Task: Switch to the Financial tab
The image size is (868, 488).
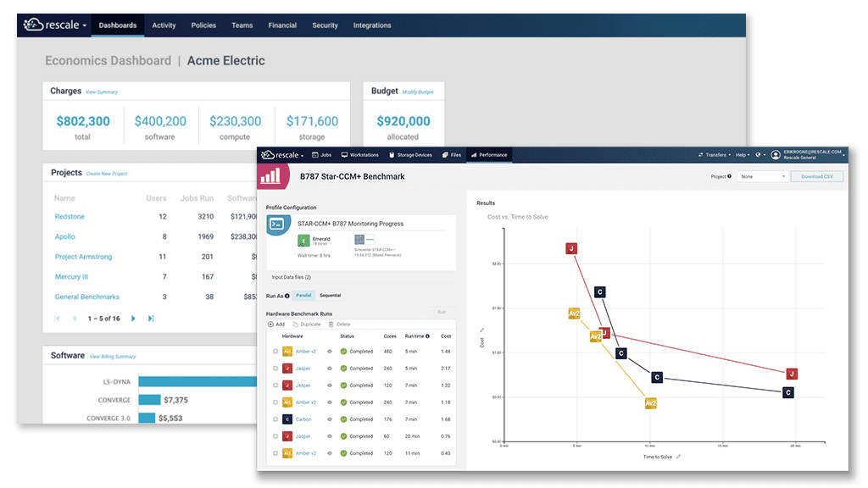Action: tap(282, 25)
